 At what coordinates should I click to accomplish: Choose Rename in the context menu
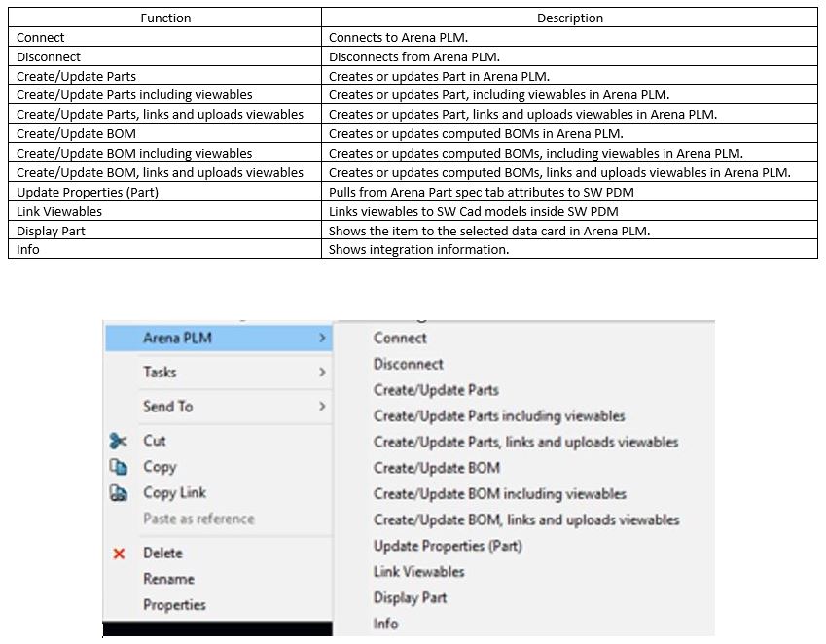pos(168,579)
